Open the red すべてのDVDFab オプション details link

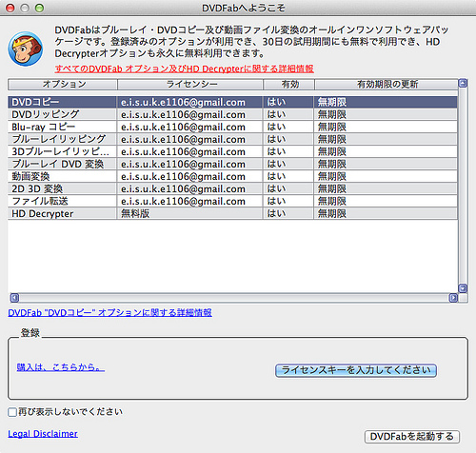(185, 69)
